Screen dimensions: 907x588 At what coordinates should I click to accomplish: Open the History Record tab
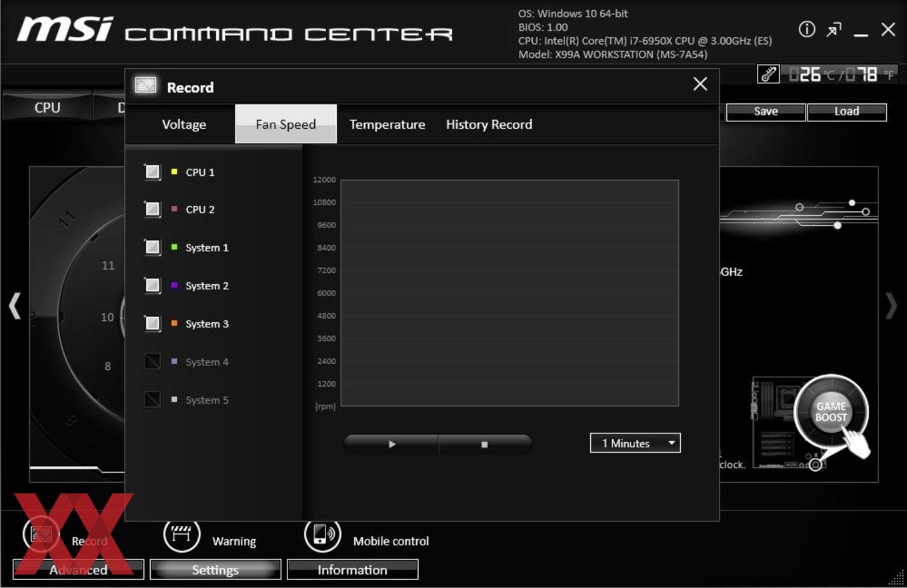(489, 125)
